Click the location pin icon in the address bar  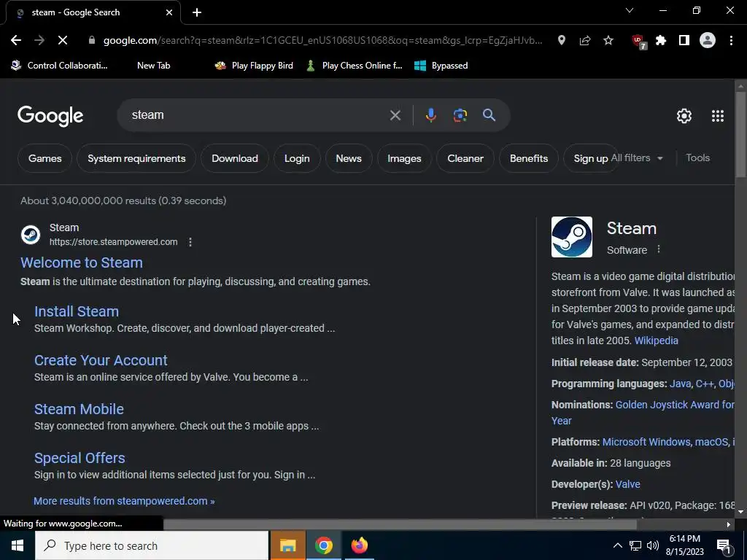click(x=562, y=41)
